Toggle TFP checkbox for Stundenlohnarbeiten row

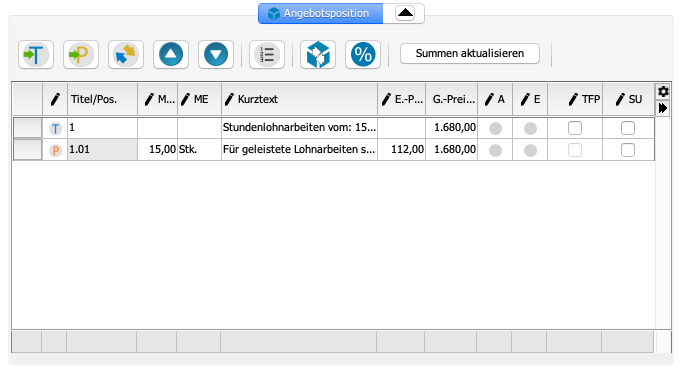pos(575,128)
